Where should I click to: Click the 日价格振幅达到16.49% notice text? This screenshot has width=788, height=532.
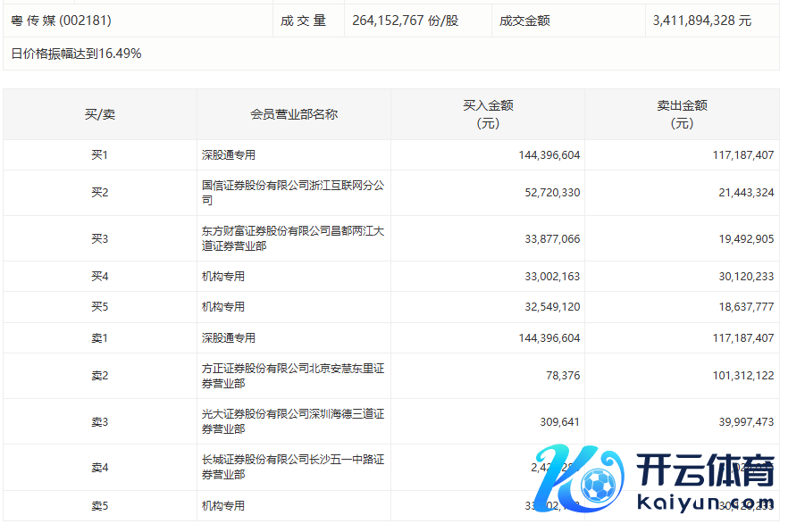[76, 54]
